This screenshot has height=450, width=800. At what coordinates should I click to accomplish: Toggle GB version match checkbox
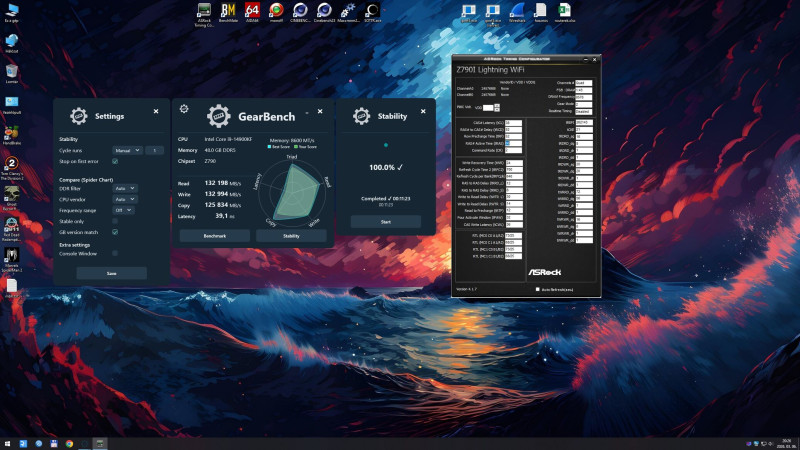(x=115, y=232)
